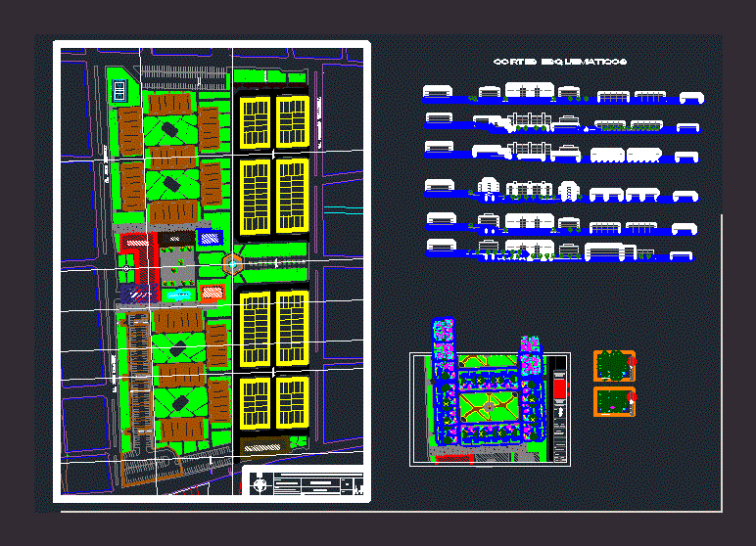Select the octagonal roundabout plaza symbol

[232, 263]
